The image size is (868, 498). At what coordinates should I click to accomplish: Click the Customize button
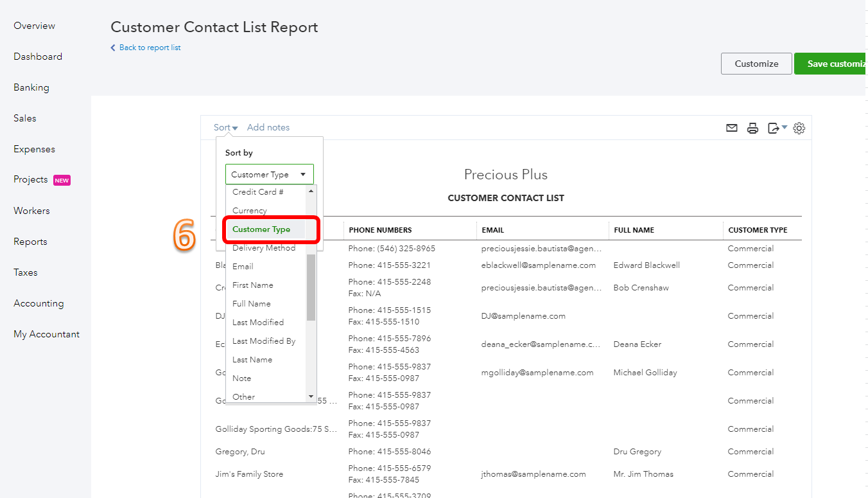pos(756,63)
